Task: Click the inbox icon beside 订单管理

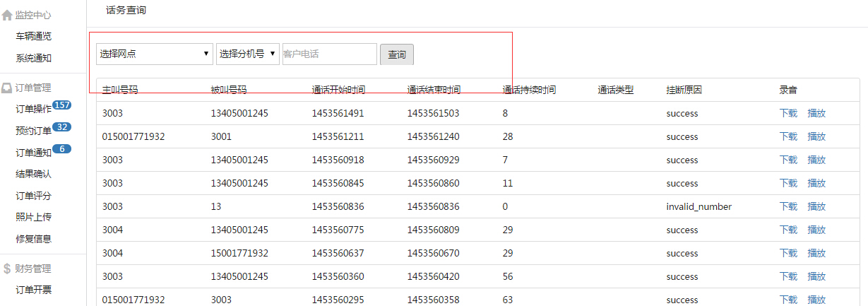Action: (7, 88)
